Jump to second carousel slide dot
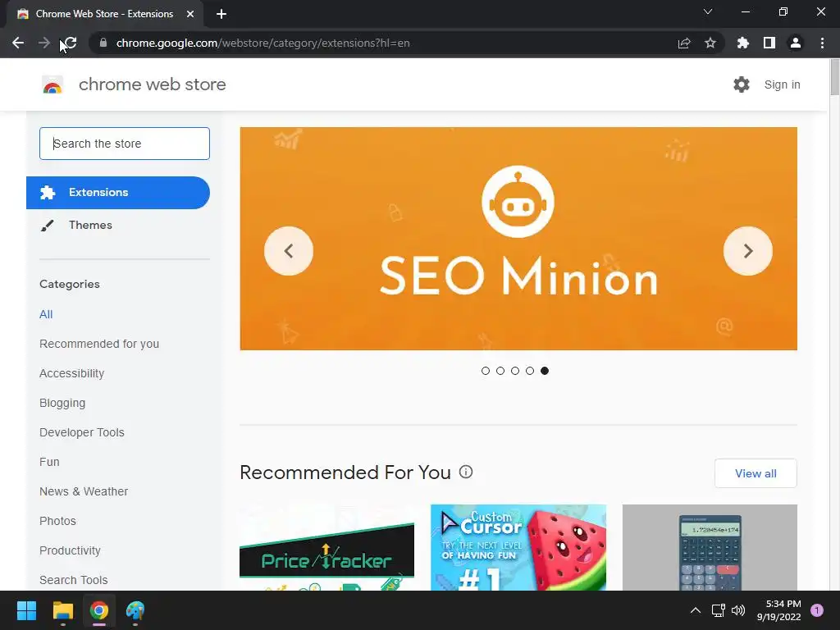840x630 pixels. [500, 371]
